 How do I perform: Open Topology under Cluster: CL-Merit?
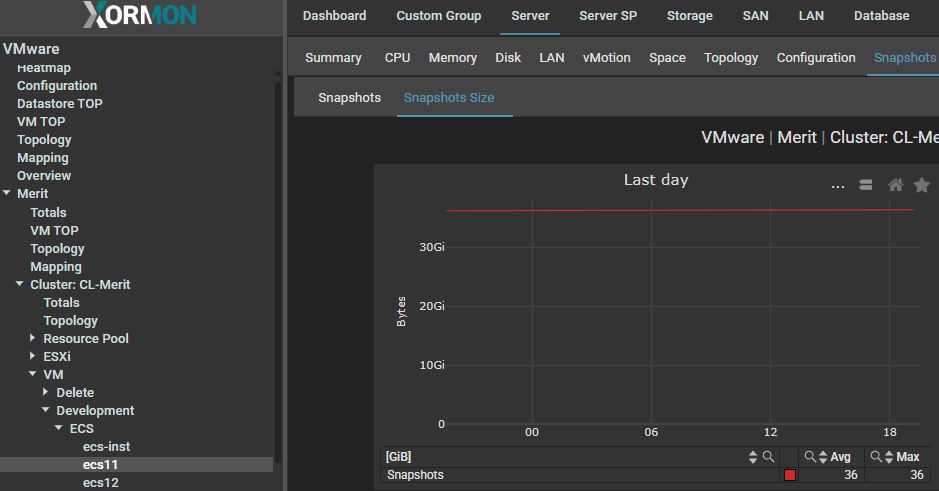click(x=70, y=320)
